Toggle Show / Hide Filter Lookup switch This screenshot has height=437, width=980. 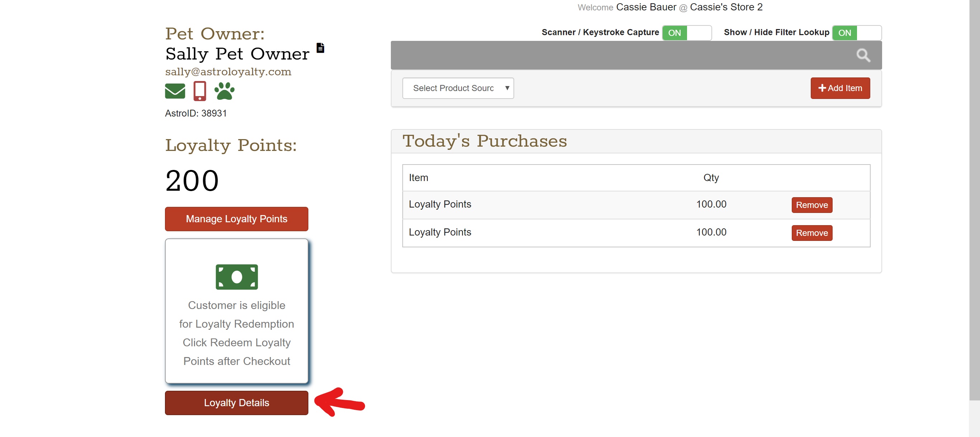856,33
